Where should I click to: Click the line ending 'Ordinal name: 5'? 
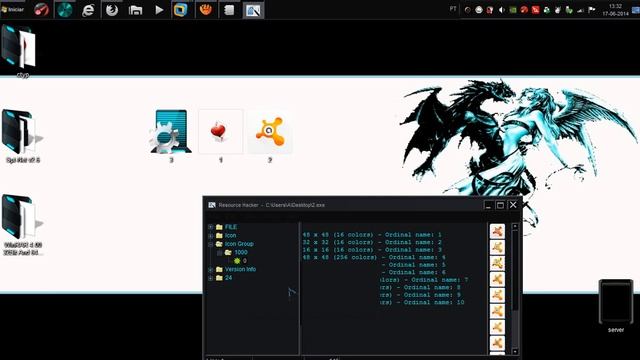[x=413, y=265]
